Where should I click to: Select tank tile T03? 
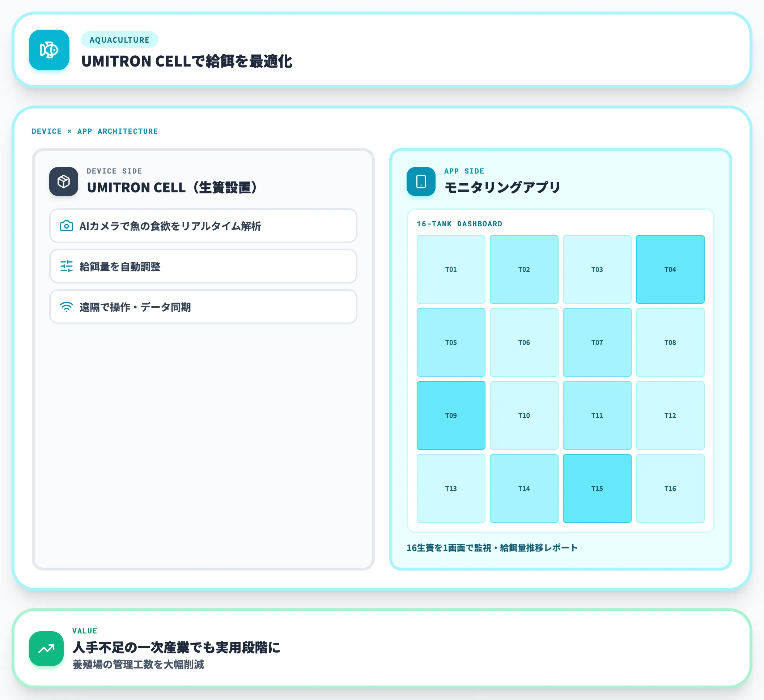[x=597, y=269]
